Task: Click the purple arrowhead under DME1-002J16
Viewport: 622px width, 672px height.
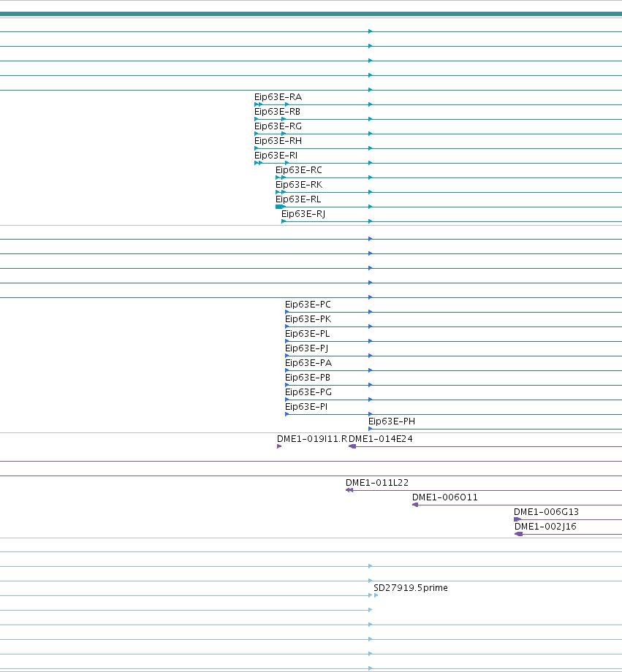Action: point(519,534)
